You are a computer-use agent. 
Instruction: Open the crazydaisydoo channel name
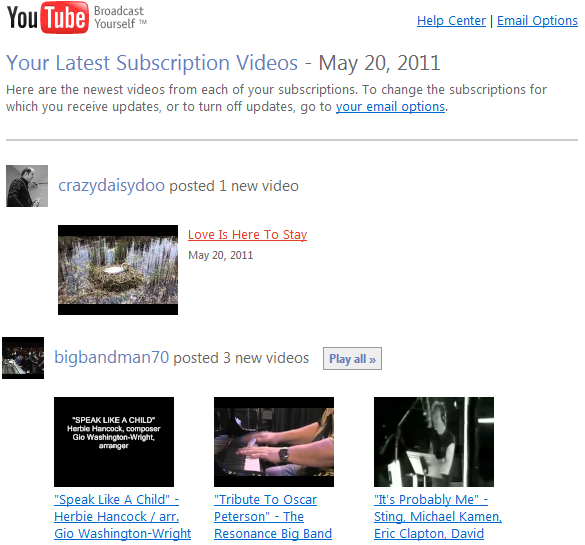point(111,185)
